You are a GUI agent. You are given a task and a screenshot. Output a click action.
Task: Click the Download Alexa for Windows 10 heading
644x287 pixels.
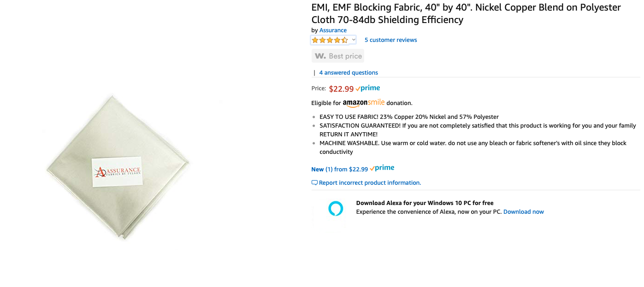point(425,203)
